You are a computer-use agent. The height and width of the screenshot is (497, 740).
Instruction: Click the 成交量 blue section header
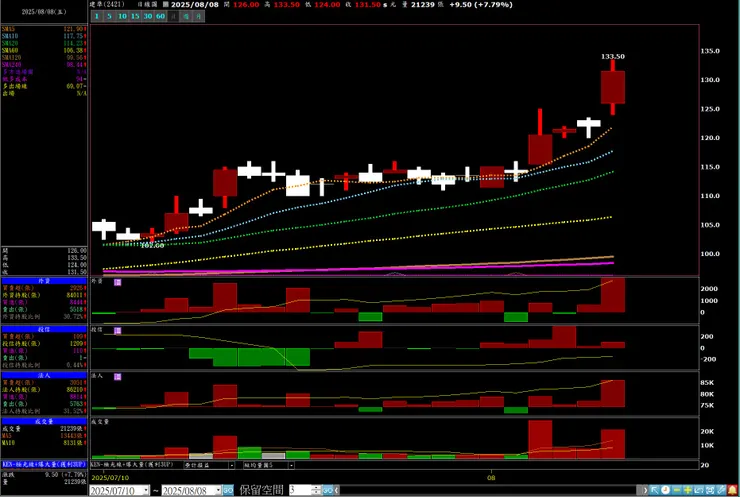click(44, 421)
